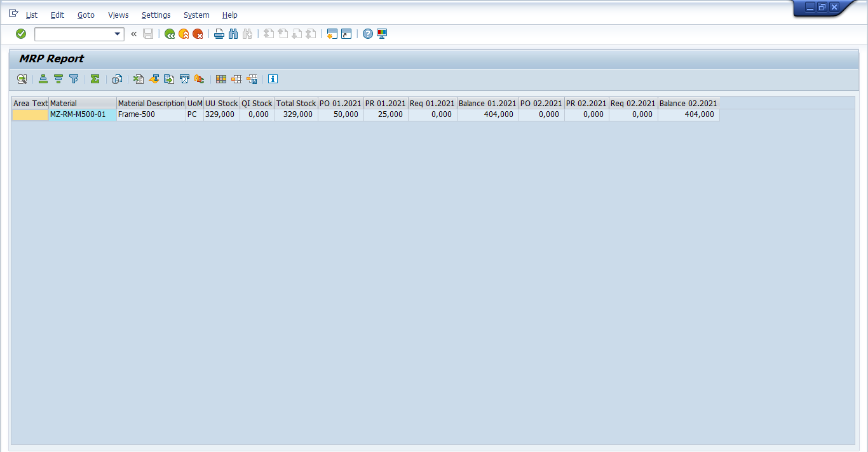Click the Customize Local Layout monitor icon
868x452 pixels.
(x=382, y=34)
